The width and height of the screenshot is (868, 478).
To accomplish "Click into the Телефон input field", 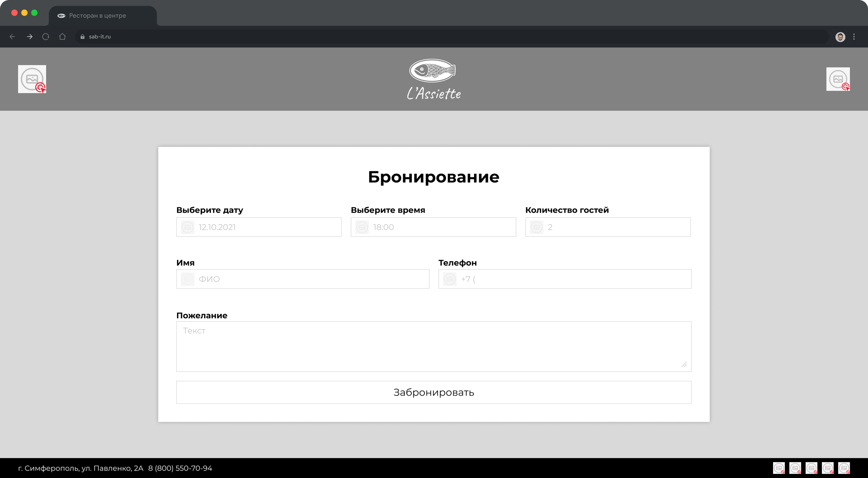I will (565, 279).
